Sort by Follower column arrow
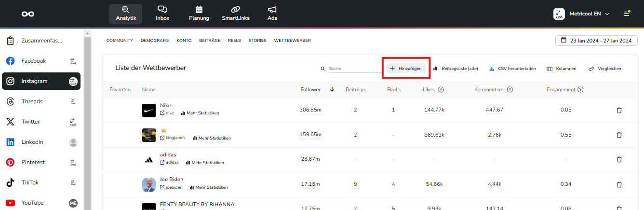 [332, 89]
